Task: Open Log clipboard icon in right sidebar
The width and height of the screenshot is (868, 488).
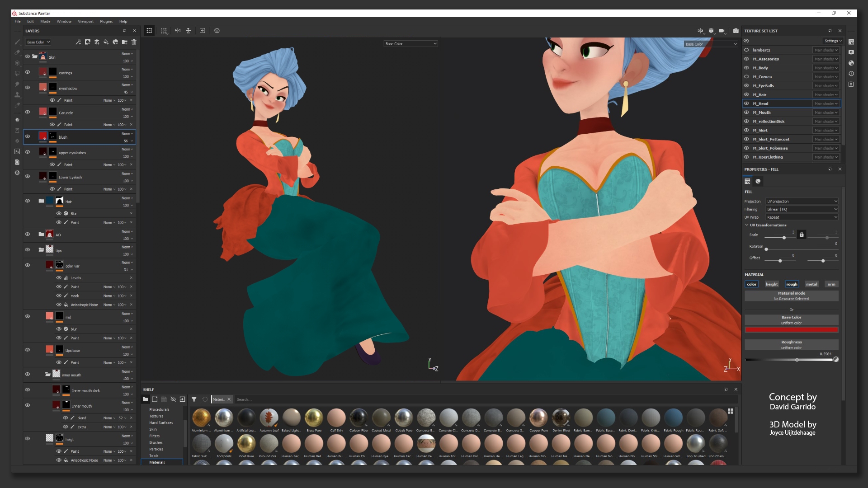Action: click(851, 84)
